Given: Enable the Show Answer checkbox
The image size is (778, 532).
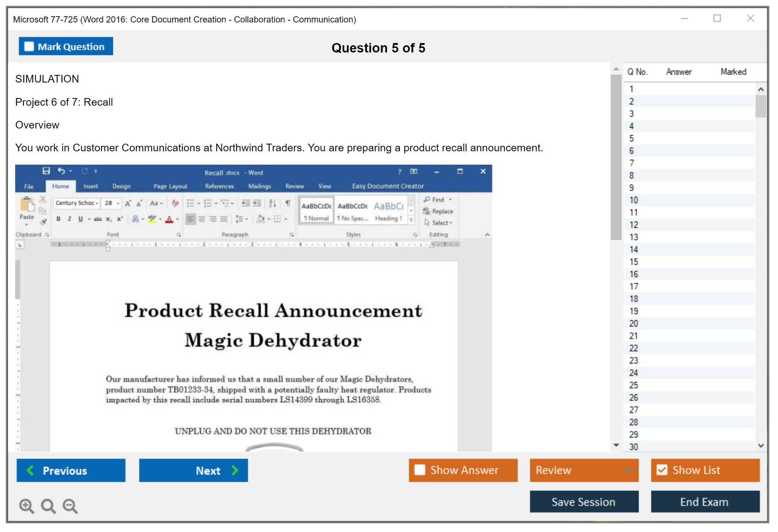Looking at the screenshot, I should 420,470.
